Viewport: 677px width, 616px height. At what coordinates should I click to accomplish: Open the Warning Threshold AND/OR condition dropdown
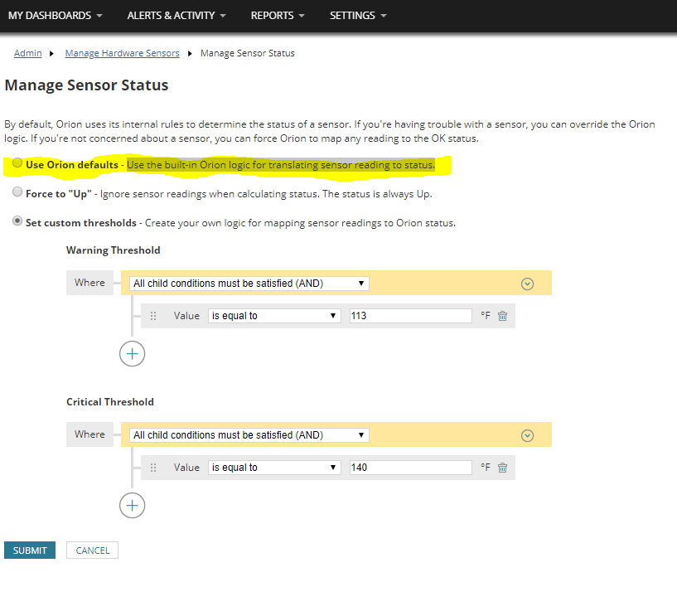(x=249, y=284)
